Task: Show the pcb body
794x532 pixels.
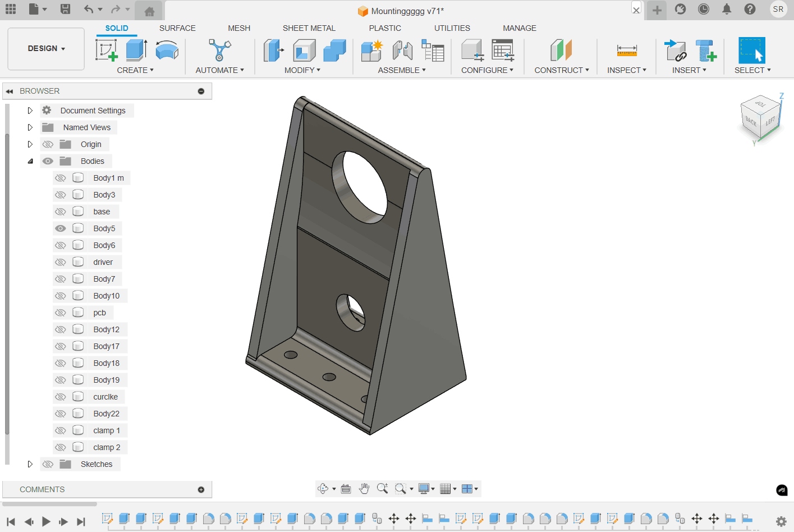Action: 61,313
